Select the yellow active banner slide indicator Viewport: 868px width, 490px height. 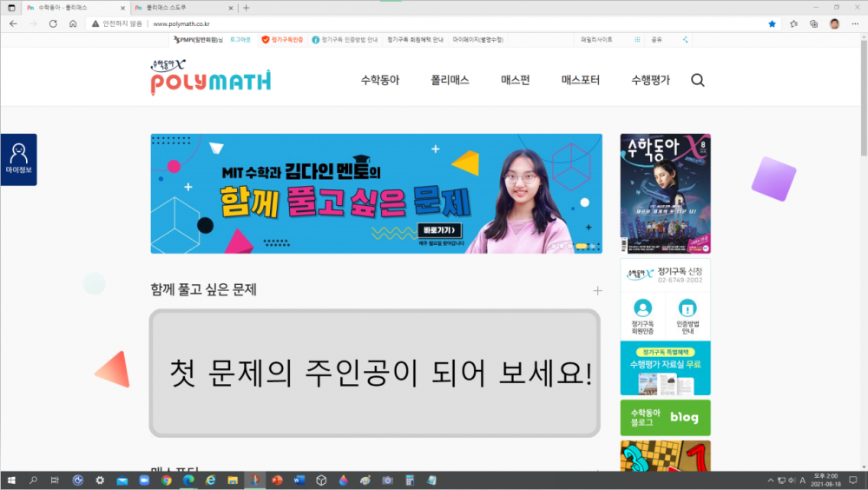[582, 246]
